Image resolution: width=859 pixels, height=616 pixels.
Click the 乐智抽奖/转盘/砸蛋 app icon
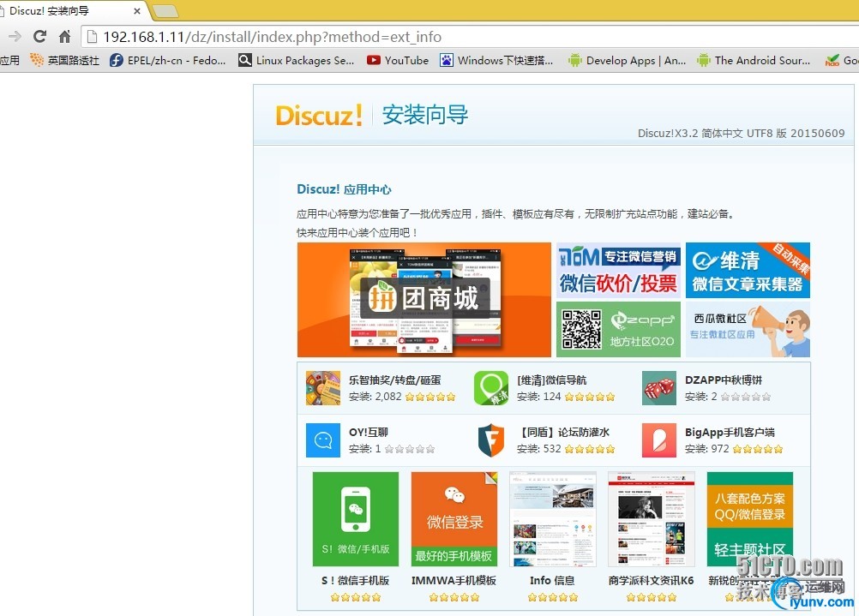point(323,387)
